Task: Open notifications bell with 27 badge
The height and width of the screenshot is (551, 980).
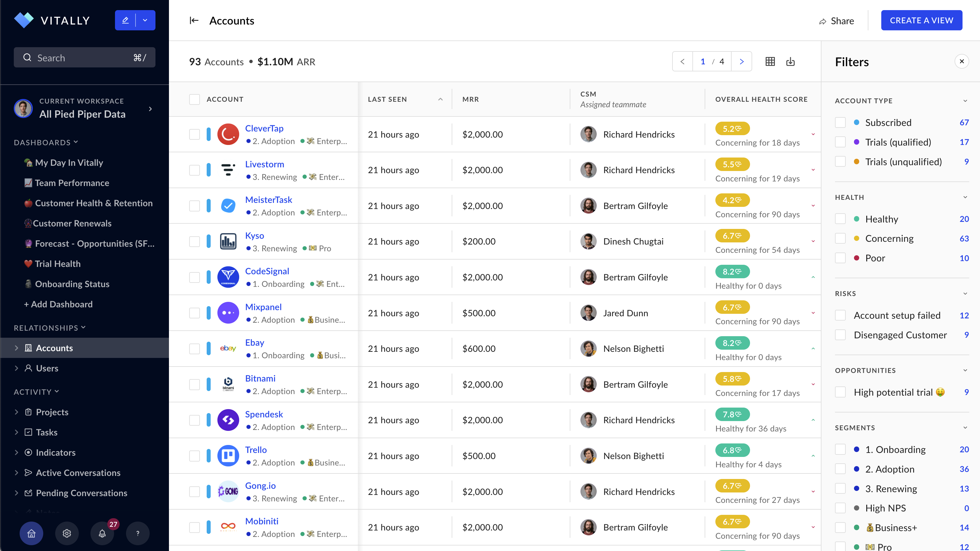Action: [x=102, y=533]
